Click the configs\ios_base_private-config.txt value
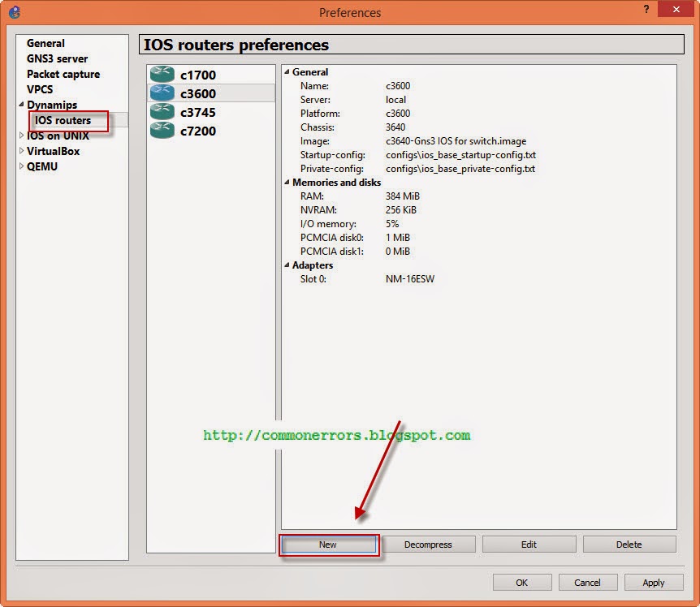This screenshot has height=607, width=700. pos(460,169)
